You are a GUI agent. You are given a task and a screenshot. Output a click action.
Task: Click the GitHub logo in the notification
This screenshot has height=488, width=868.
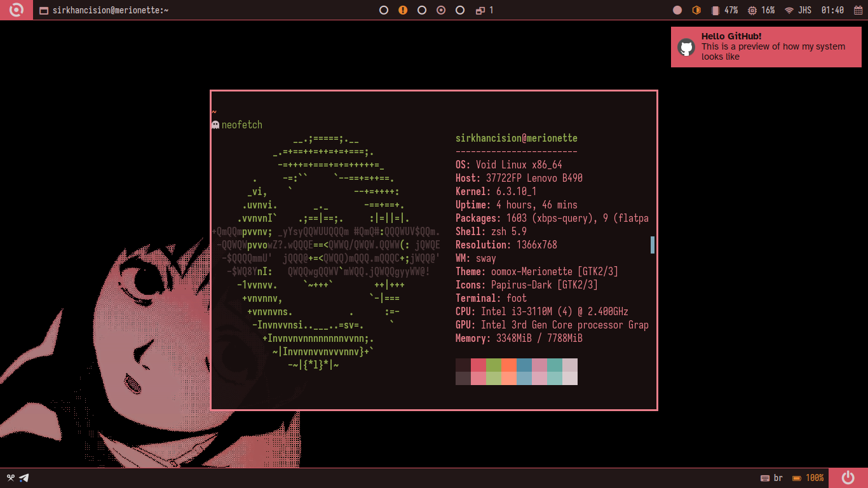coord(686,47)
